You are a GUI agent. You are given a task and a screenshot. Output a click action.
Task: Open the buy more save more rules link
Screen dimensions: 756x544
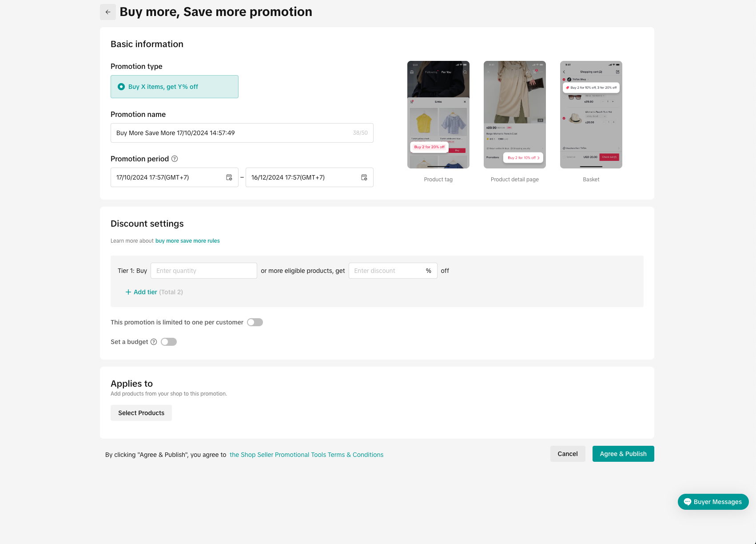[187, 241]
